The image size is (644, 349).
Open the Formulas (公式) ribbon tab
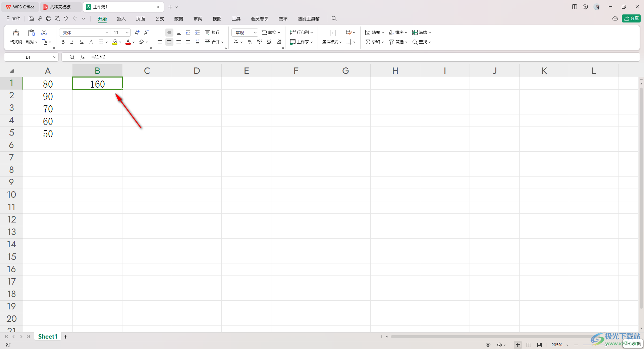coord(160,19)
